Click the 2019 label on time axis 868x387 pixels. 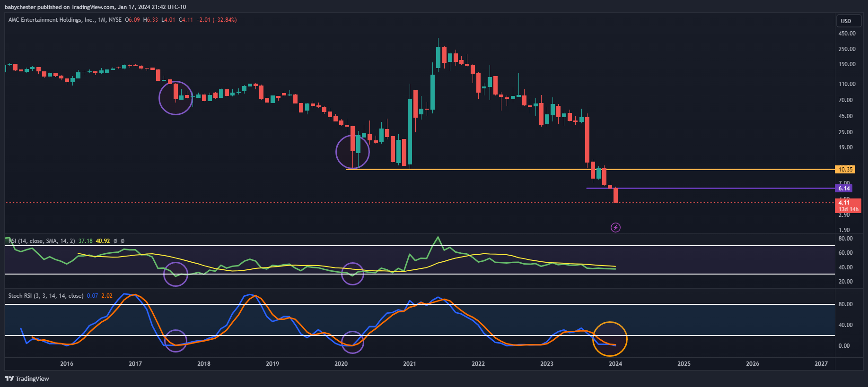(x=272, y=364)
